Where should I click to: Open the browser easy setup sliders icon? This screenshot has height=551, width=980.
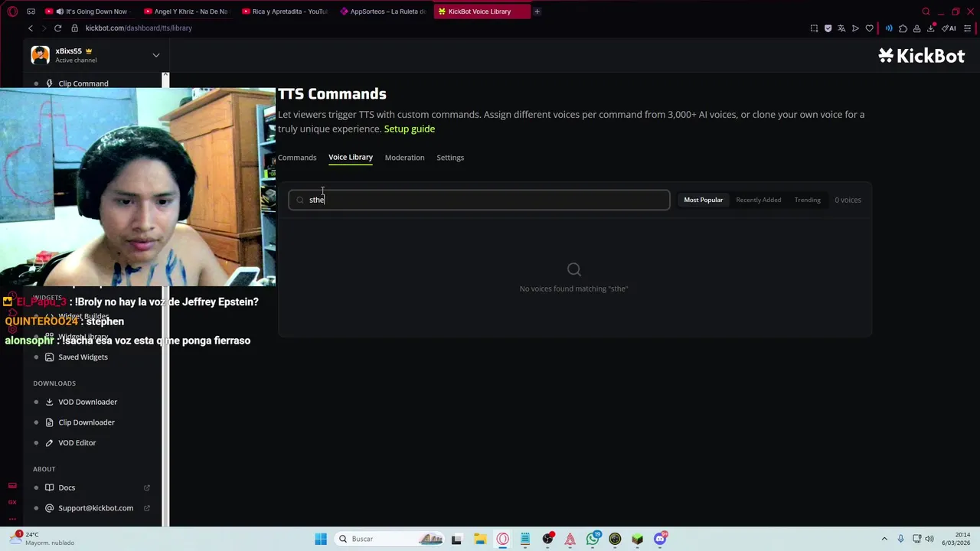(968, 28)
